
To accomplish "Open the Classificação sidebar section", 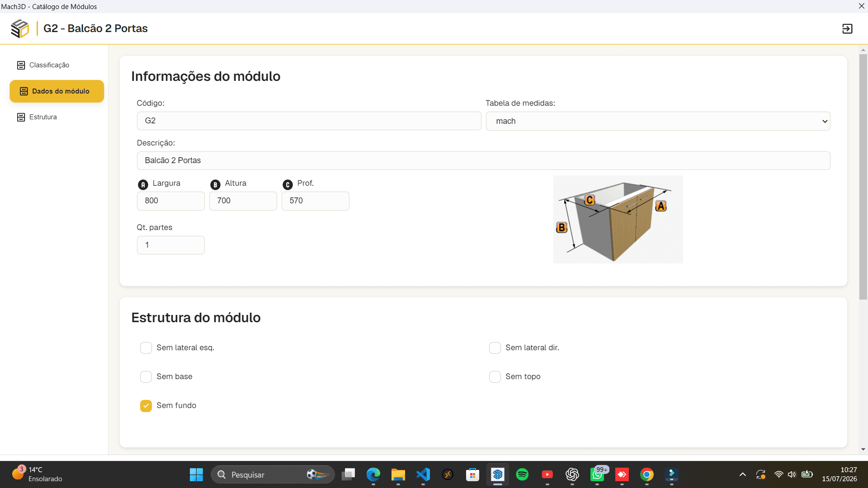I will pos(43,65).
